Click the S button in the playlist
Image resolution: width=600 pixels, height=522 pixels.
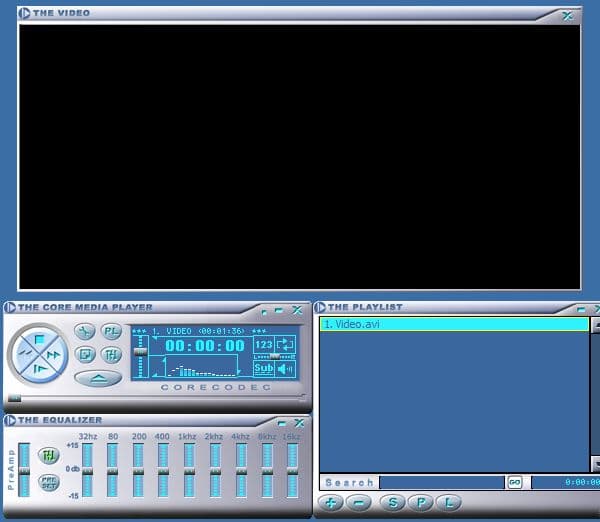(x=393, y=502)
